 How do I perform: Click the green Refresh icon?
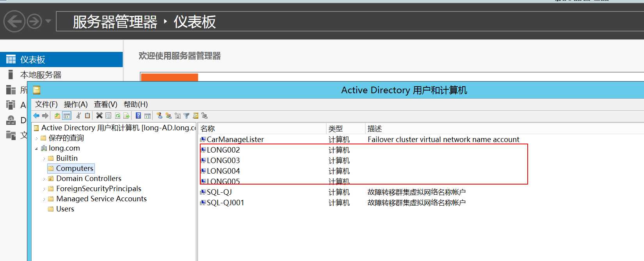click(x=117, y=115)
